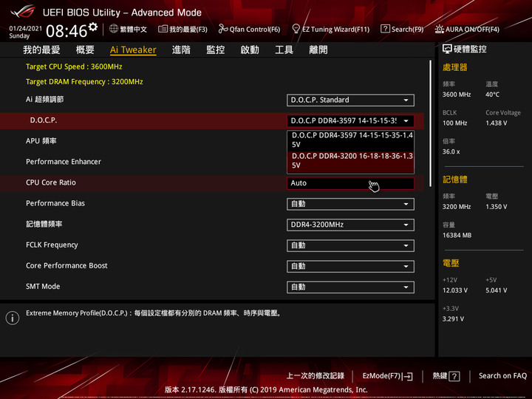Click the info icon beside help text
The height and width of the screenshot is (399, 532).
[x=13, y=318]
